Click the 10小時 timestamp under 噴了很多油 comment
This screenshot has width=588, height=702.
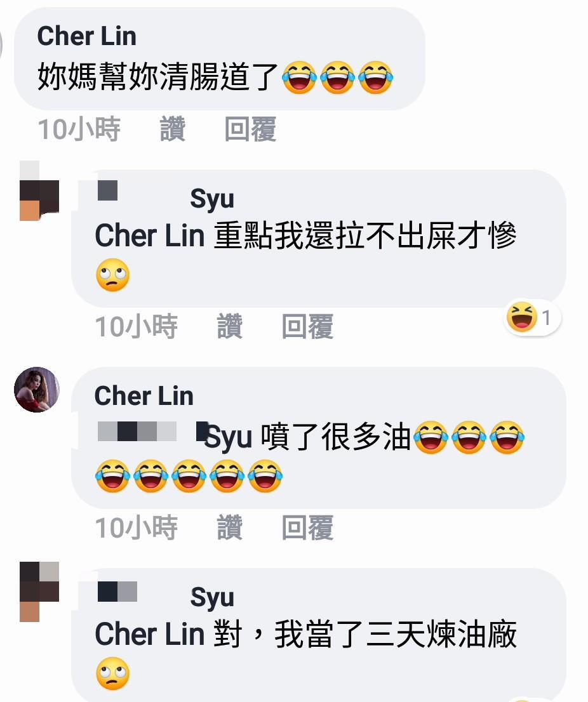[136, 527]
